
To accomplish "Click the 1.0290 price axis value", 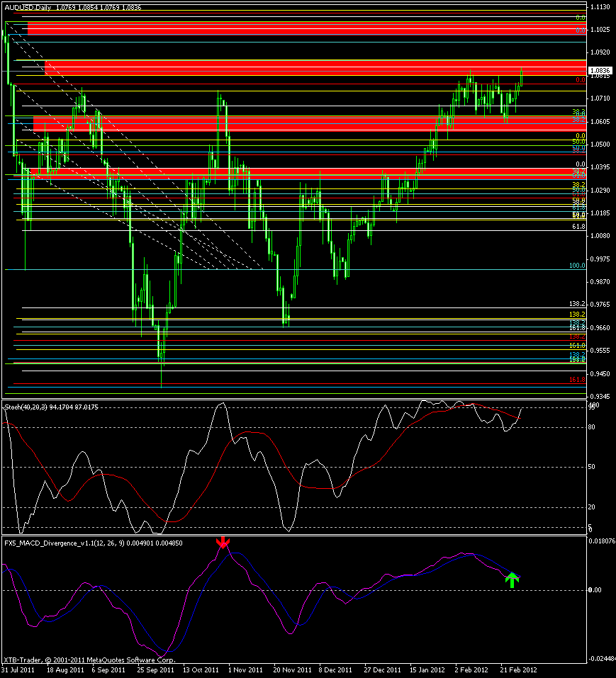I will coord(600,191).
